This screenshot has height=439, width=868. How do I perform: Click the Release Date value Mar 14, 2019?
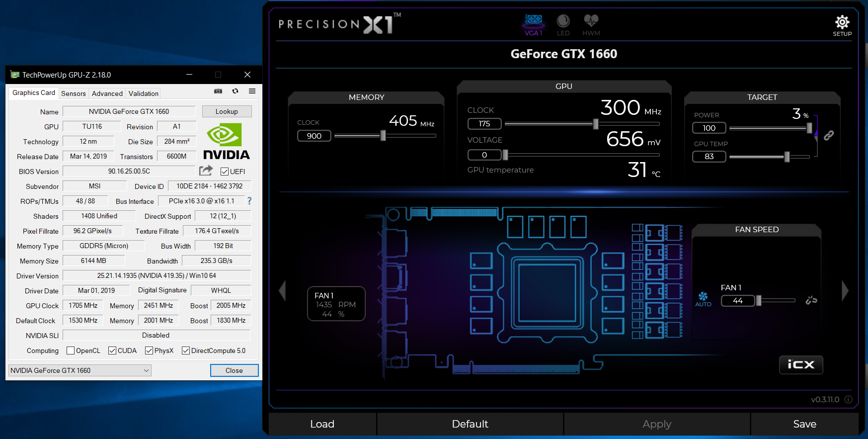(x=88, y=156)
